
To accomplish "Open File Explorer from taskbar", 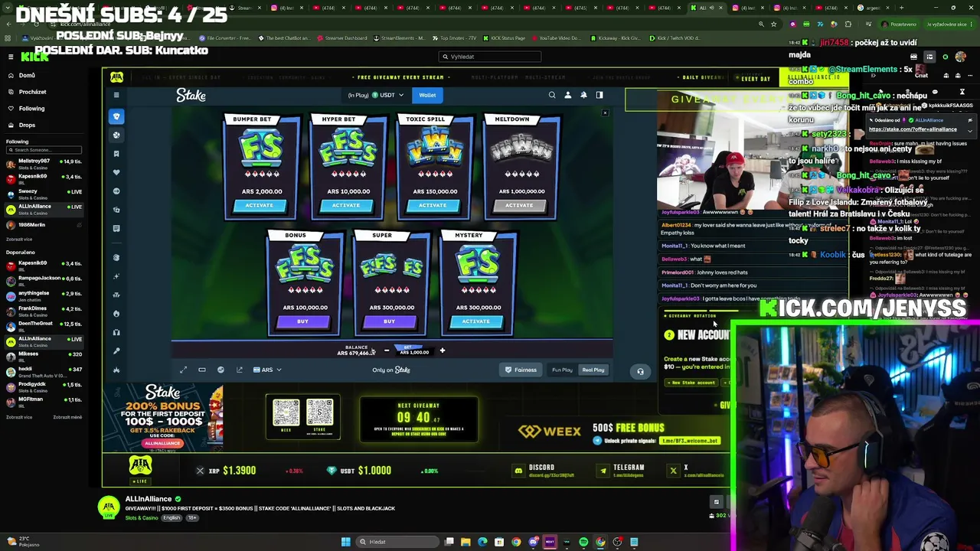I will coord(465,542).
